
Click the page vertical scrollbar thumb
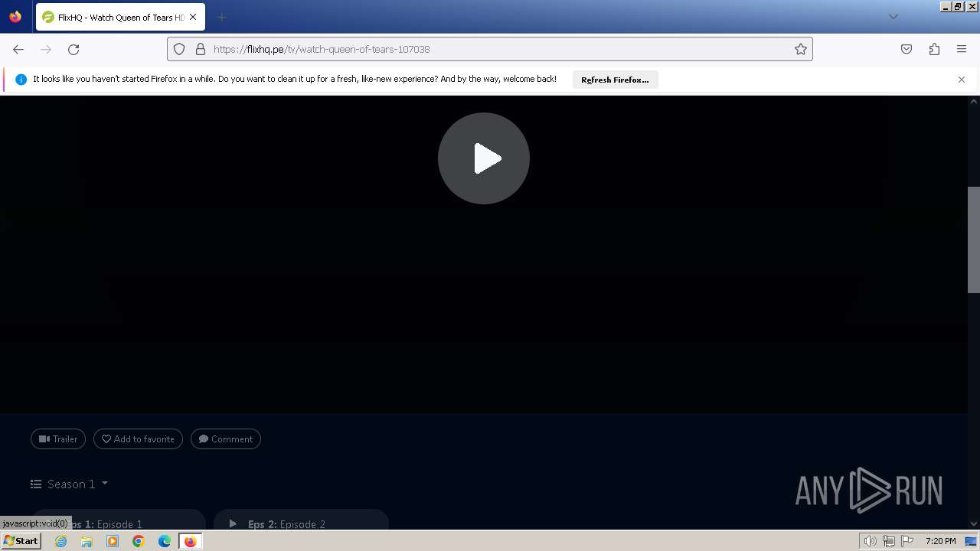(x=974, y=240)
